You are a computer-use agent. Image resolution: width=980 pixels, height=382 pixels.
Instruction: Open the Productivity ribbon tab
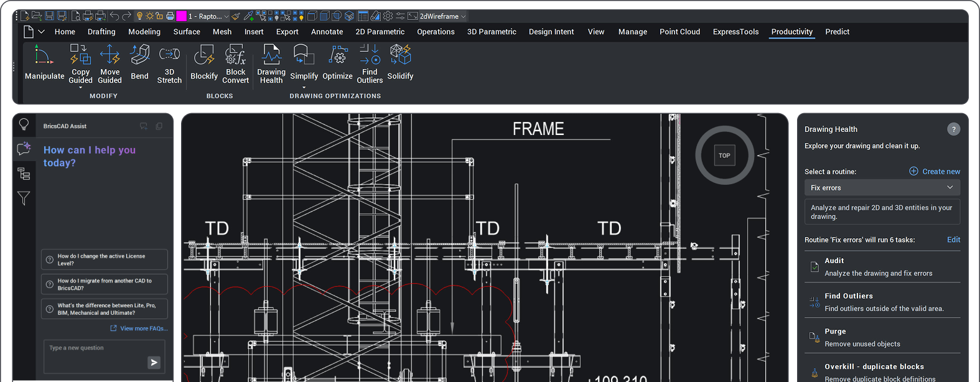791,32
